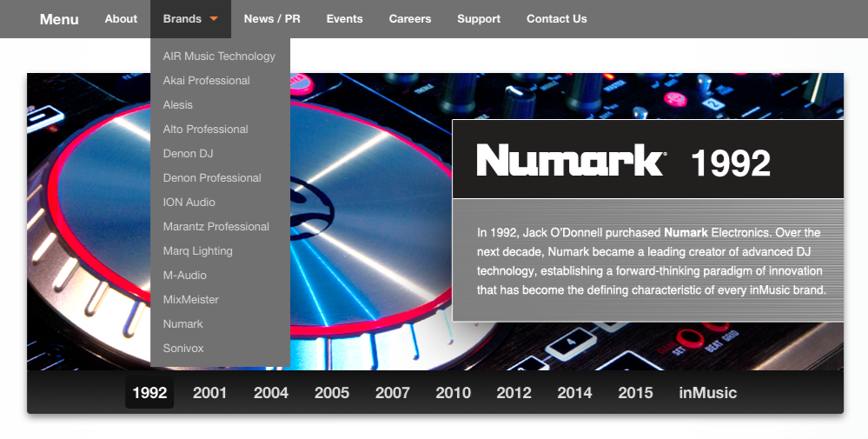The image size is (868, 439).
Task: Open the Support page
Action: coord(479,19)
